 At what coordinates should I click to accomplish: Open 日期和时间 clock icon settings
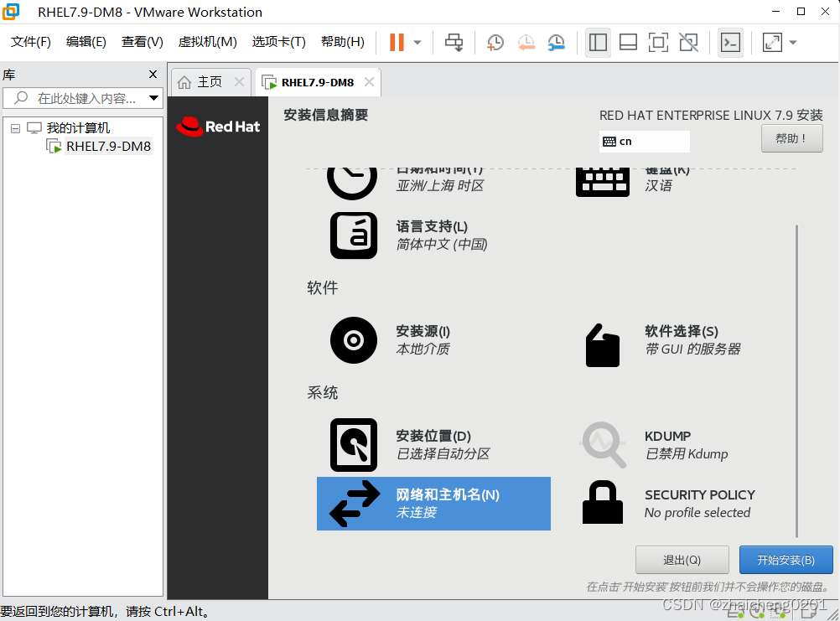352,182
